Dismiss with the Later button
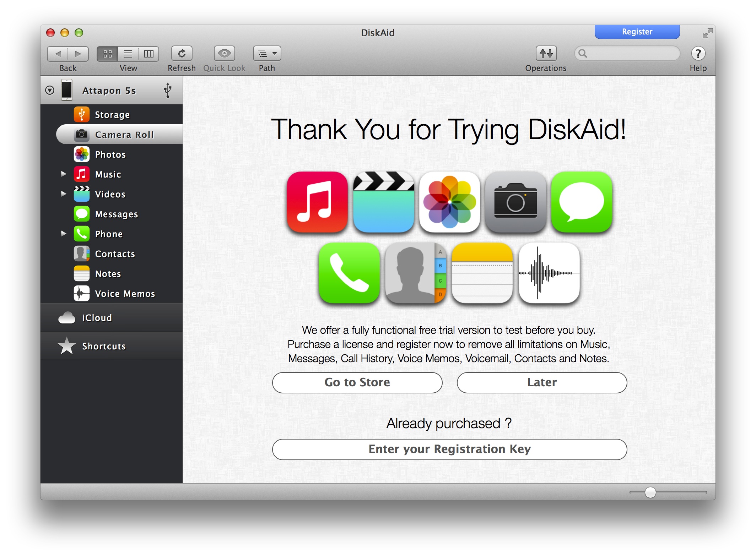Viewport: 756px width, 556px height. point(542,382)
